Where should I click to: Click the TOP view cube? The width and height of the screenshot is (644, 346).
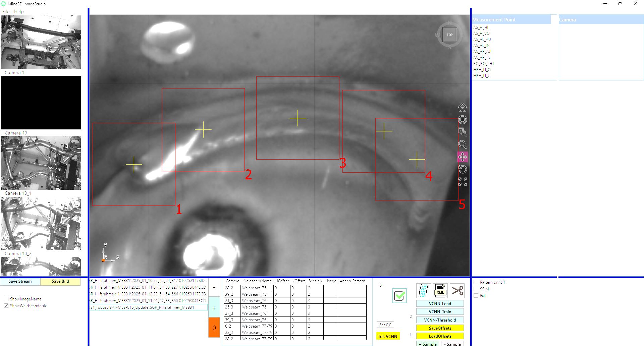tap(450, 35)
